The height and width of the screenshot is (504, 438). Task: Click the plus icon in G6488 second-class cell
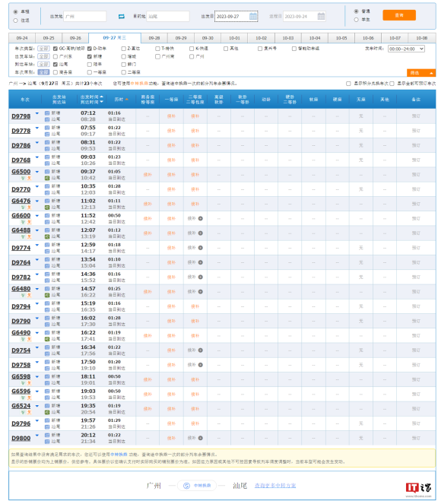pyautogui.click(x=200, y=233)
